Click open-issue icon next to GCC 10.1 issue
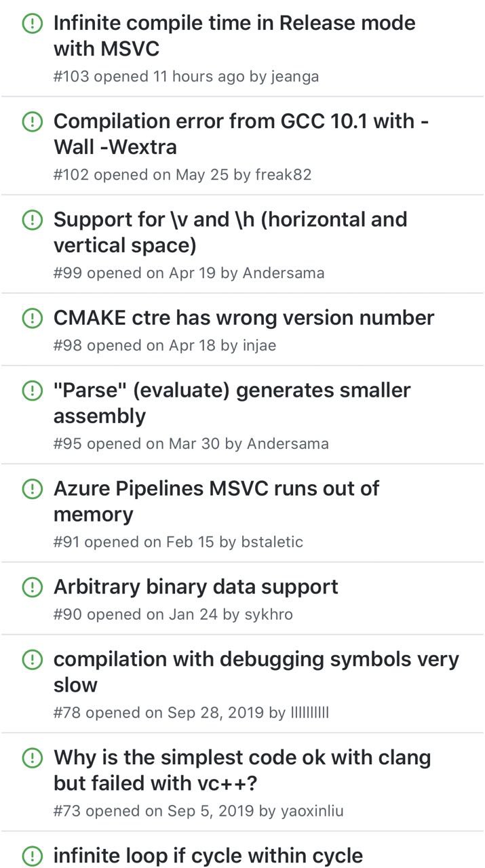Image resolution: width=485 pixels, height=868 pixels. coord(32,122)
